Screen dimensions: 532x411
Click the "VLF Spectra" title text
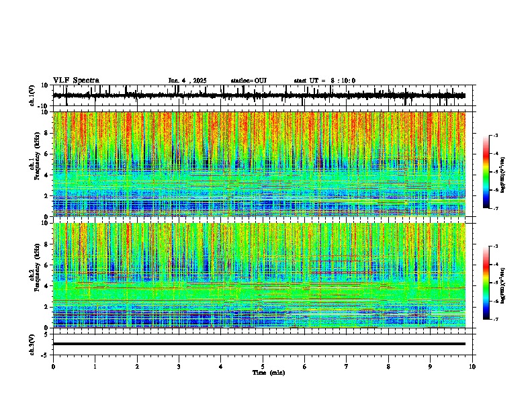pyautogui.click(x=76, y=81)
